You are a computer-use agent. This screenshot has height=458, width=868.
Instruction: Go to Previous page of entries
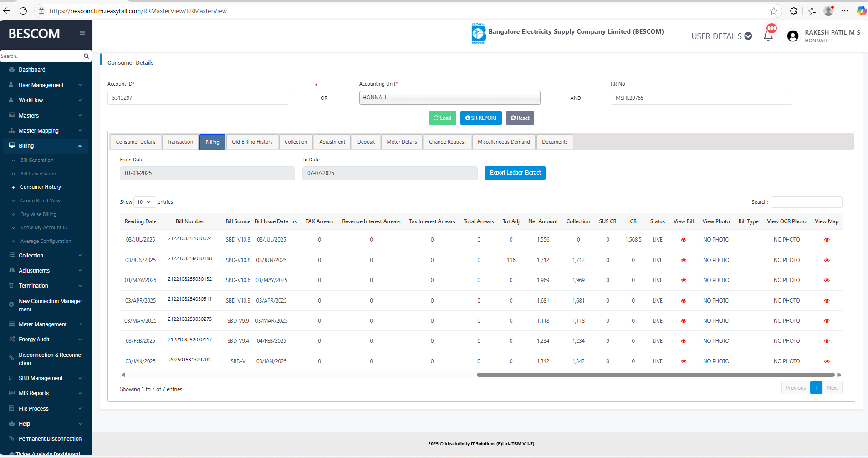796,388
